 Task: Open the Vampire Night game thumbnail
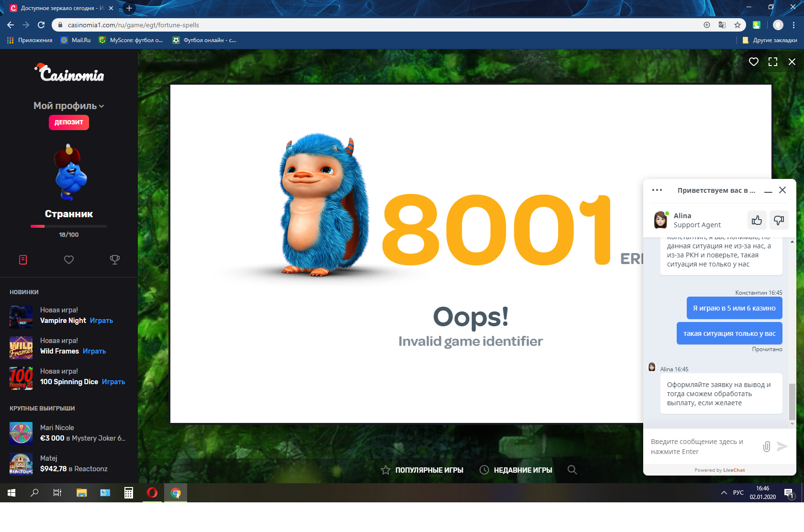click(x=21, y=317)
